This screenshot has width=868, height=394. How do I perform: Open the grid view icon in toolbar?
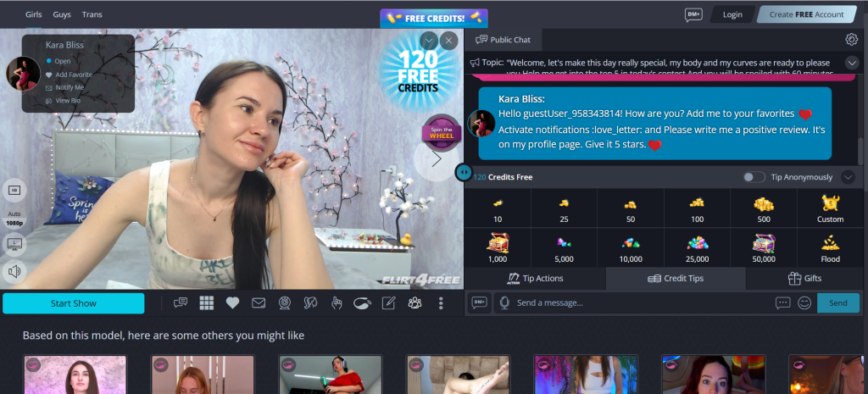(x=207, y=302)
